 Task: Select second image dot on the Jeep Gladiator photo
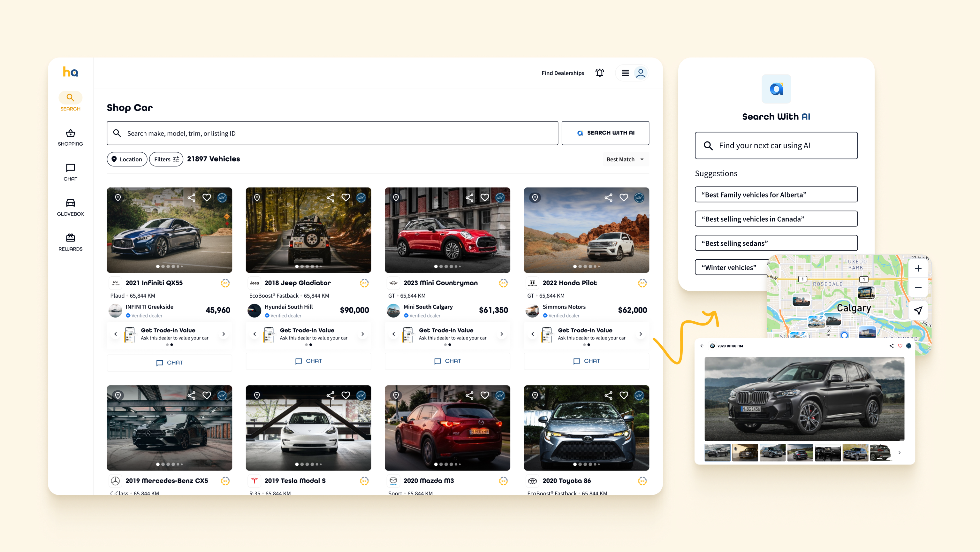302,266
